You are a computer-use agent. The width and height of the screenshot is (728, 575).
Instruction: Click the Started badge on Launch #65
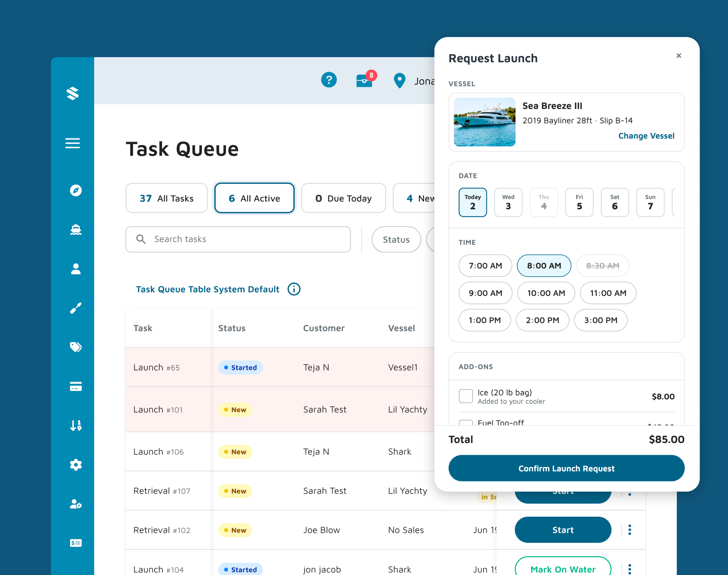[x=240, y=367]
